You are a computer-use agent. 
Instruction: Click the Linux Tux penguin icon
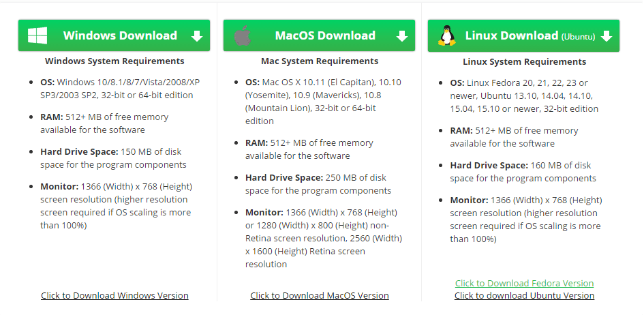pyautogui.click(x=447, y=35)
